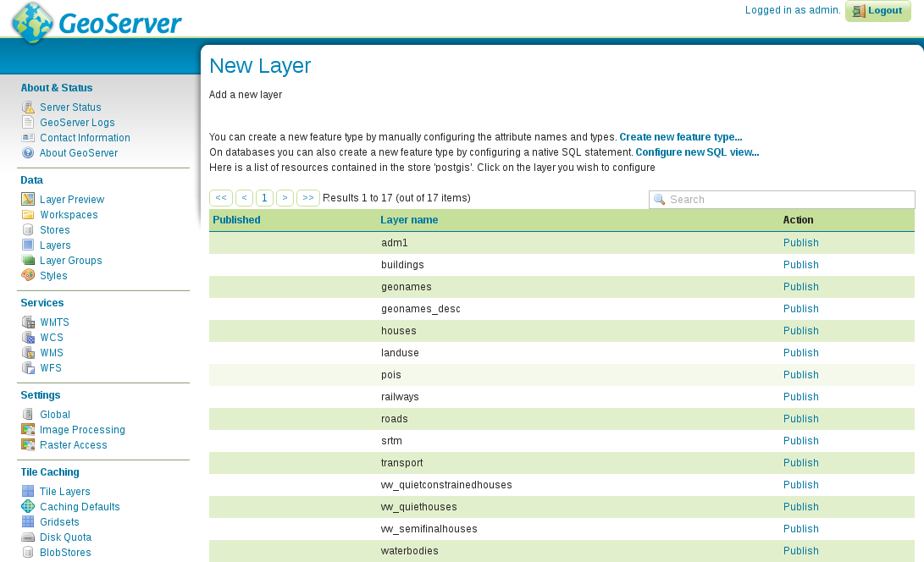Publish the buildings layer
The width and height of the screenshot is (924, 562).
[x=801, y=265]
